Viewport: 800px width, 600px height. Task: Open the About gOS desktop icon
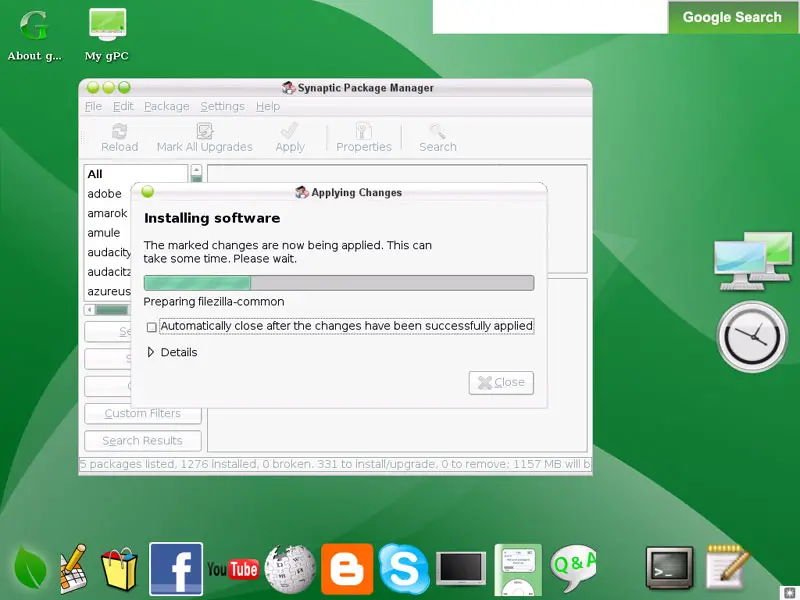coord(34,35)
